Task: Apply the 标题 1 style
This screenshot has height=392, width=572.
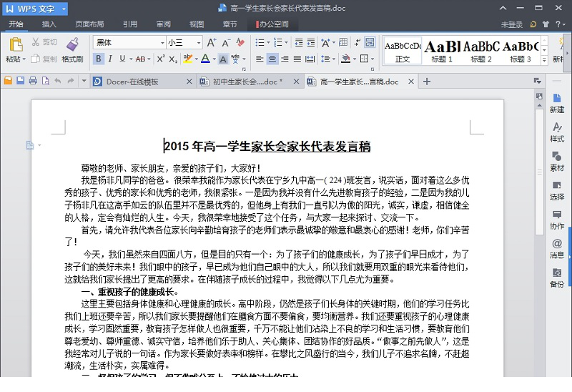Action: click(442, 51)
